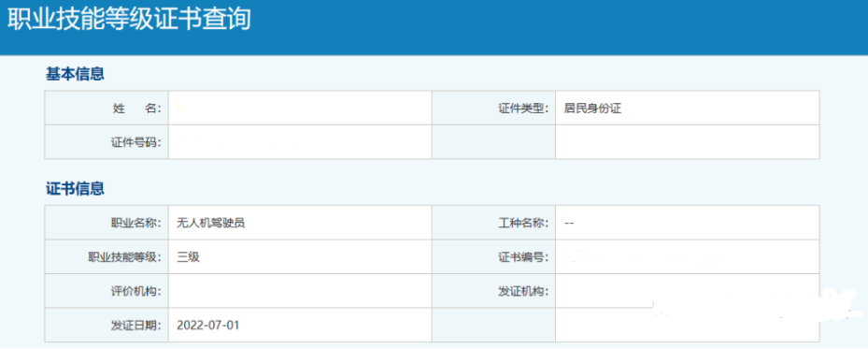Select the 无人机驾驶员 value text
868x349 pixels.
(211, 224)
